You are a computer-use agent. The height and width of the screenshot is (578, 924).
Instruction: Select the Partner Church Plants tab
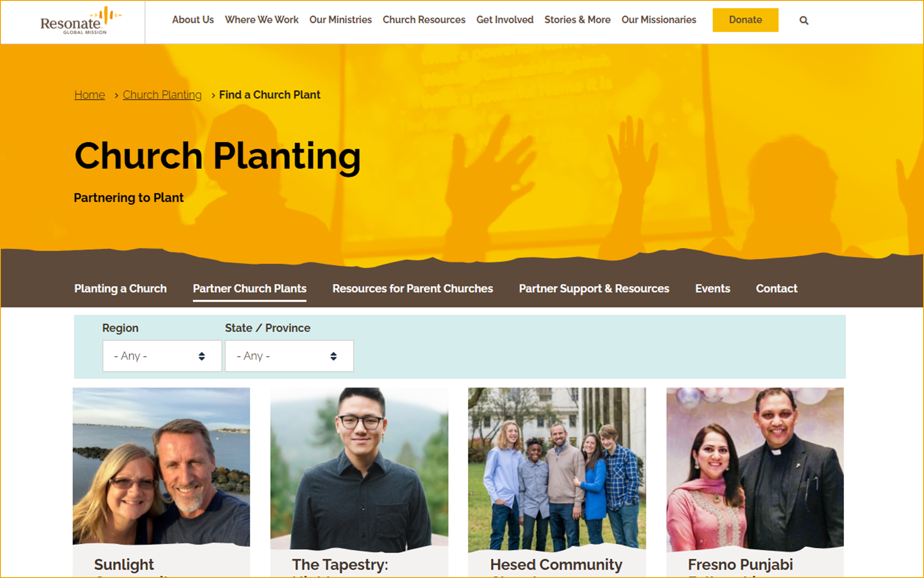pyautogui.click(x=249, y=289)
